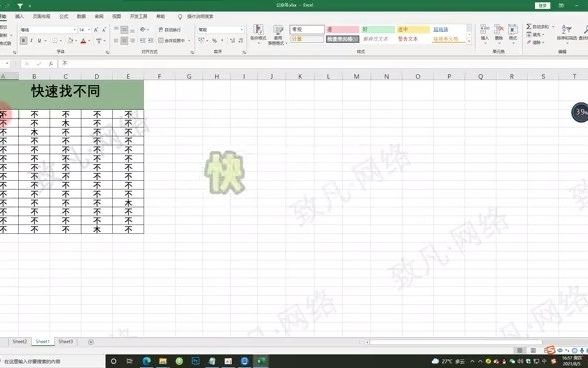Viewport: 588px width, 368px height.
Task: Click the red font color icon
Action: tap(83, 41)
